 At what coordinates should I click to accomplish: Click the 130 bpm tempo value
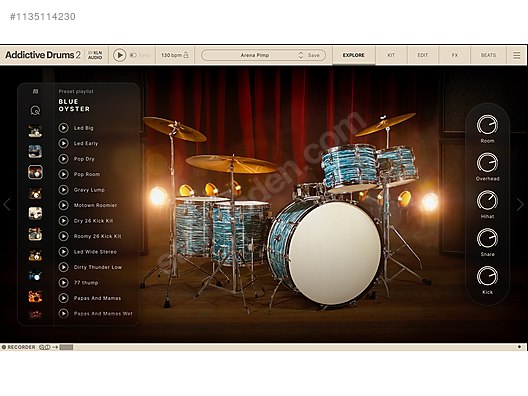[x=171, y=55]
